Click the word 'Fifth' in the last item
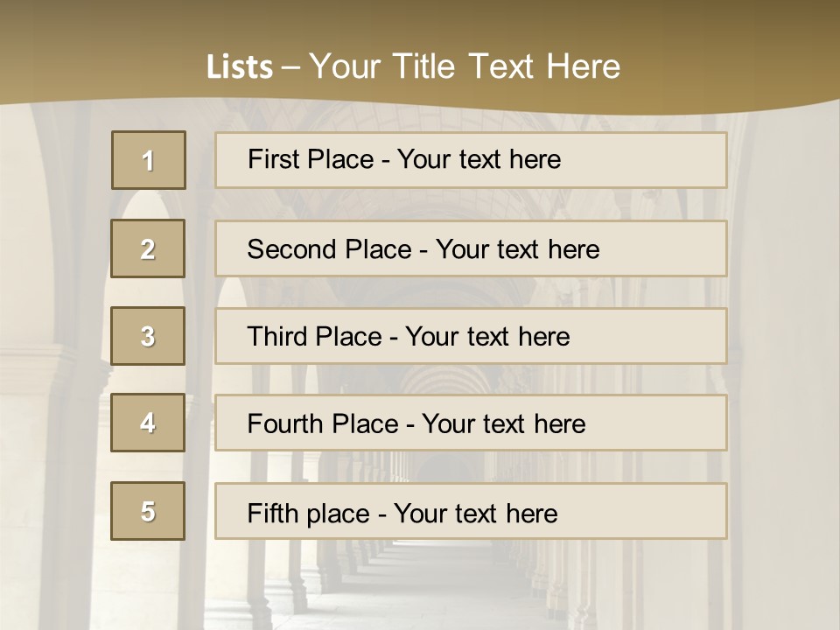The width and height of the screenshot is (840, 630). 272,513
